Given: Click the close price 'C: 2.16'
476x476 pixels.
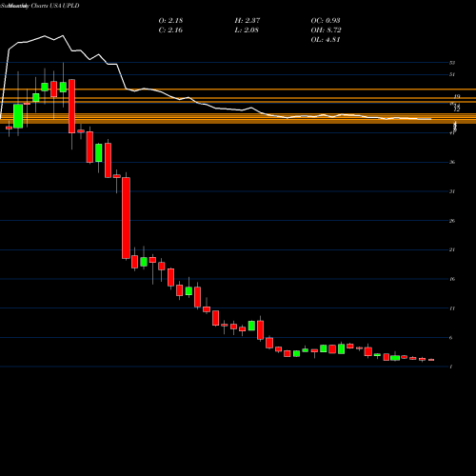Looking at the screenshot, I should click(x=170, y=30).
